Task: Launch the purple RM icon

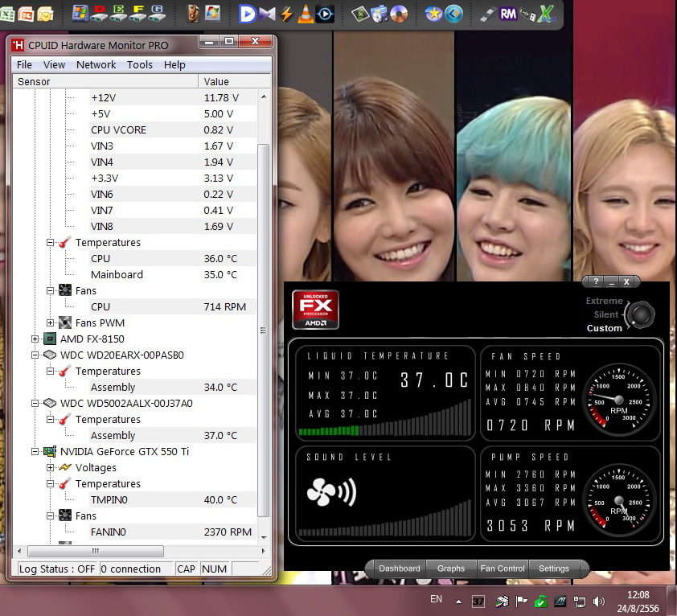Action: click(x=508, y=14)
